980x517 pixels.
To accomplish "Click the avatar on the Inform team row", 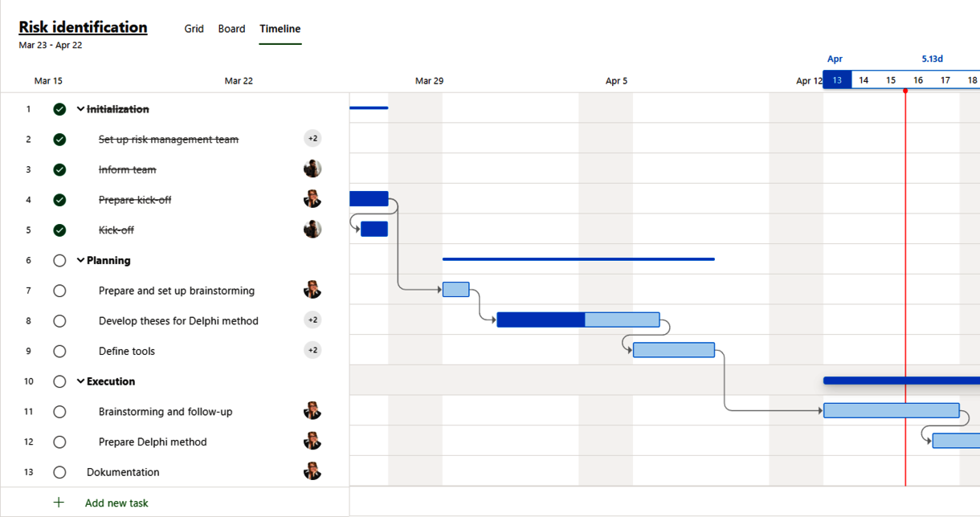I will coord(312,169).
